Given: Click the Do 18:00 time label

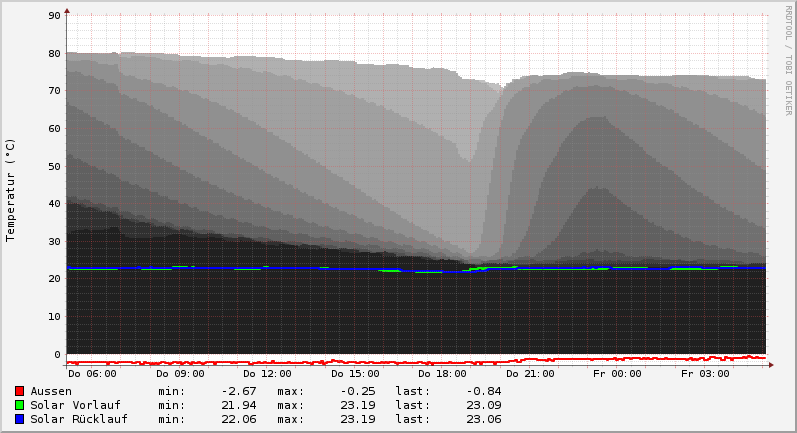Looking at the screenshot, I should coord(442,374).
